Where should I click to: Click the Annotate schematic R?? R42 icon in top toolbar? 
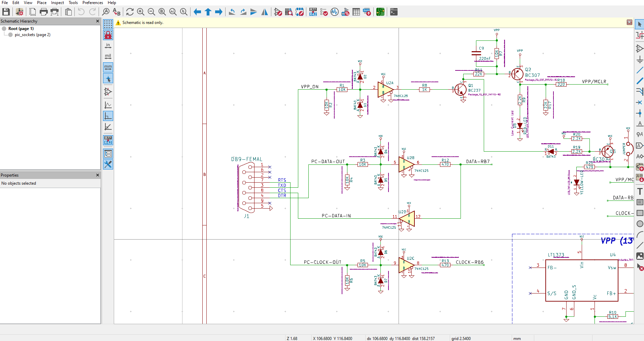click(x=313, y=12)
